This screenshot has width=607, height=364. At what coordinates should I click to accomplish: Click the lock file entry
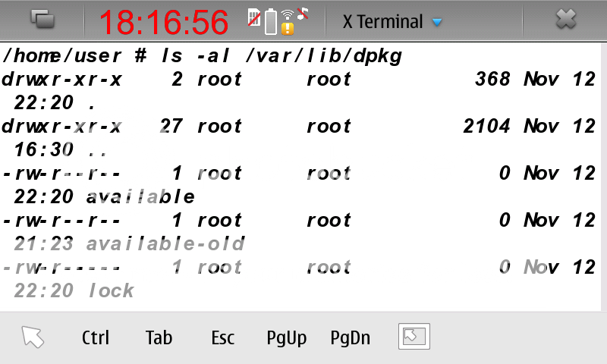point(111,290)
